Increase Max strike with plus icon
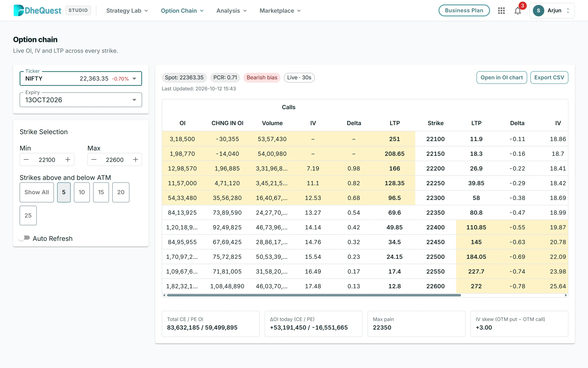 [136, 160]
